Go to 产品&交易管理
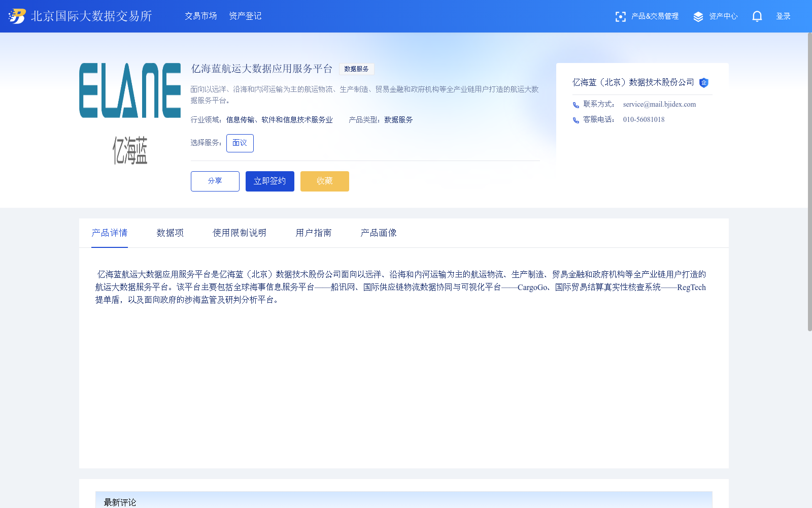Viewport: 812px width, 508px height. pos(655,16)
